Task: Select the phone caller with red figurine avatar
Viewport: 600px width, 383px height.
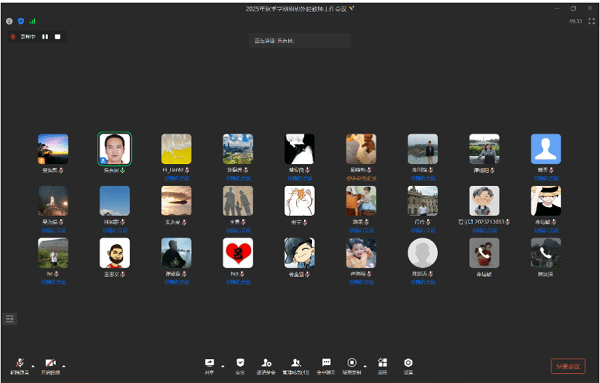Action: click(x=484, y=253)
